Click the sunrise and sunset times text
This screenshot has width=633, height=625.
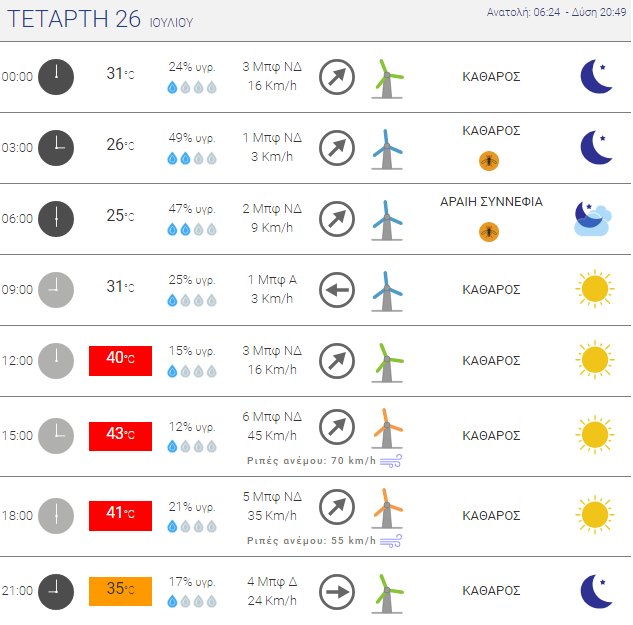tap(556, 12)
